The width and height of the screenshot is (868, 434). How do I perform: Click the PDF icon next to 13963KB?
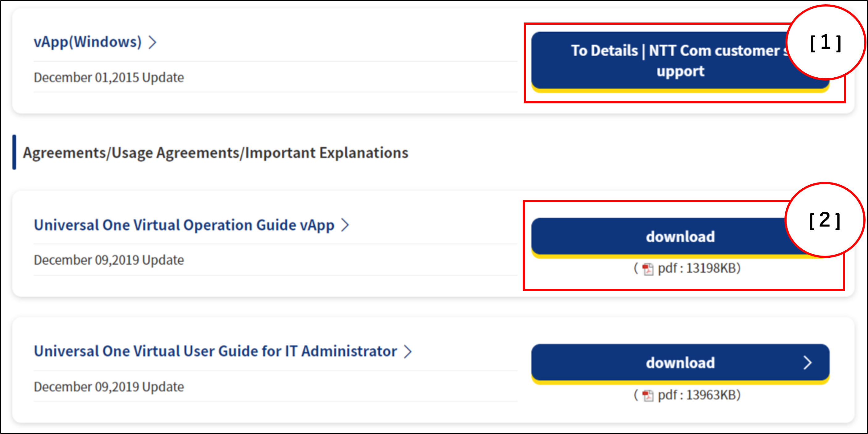coord(648,395)
